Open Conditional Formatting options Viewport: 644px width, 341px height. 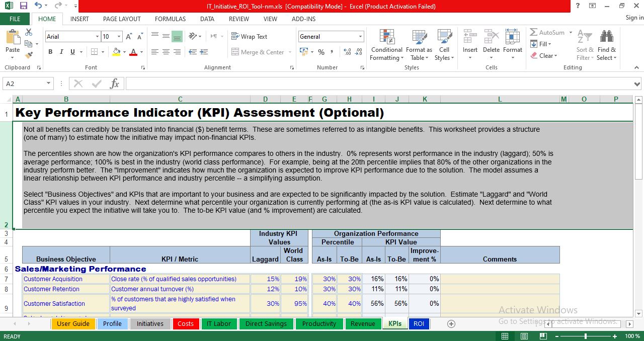[x=386, y=45]
